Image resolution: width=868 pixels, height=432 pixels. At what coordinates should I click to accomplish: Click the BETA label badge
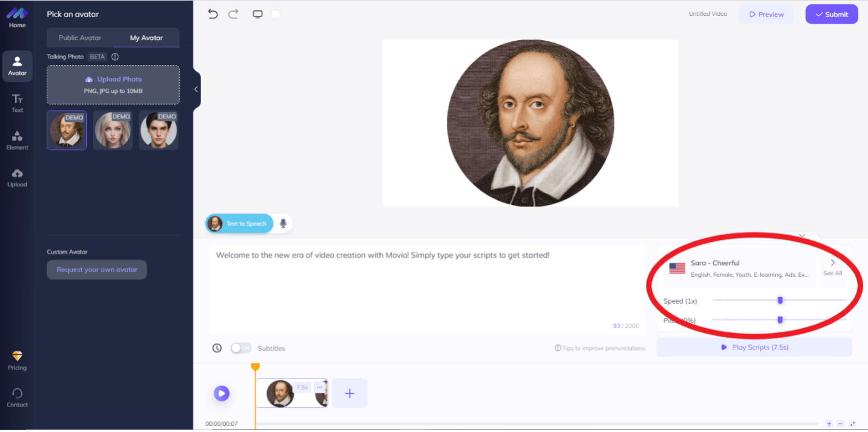(x=97, y=57)
